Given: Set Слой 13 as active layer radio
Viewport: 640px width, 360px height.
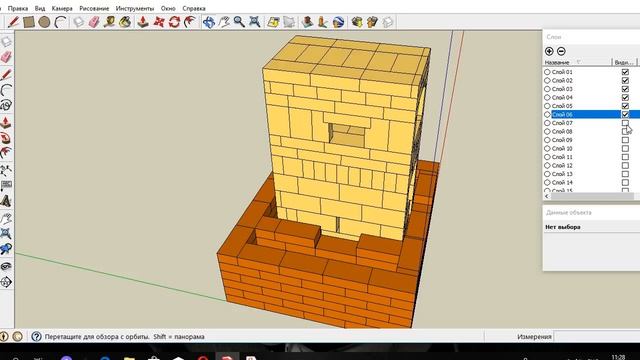Looking at the screenshot, I should (547, 174).
